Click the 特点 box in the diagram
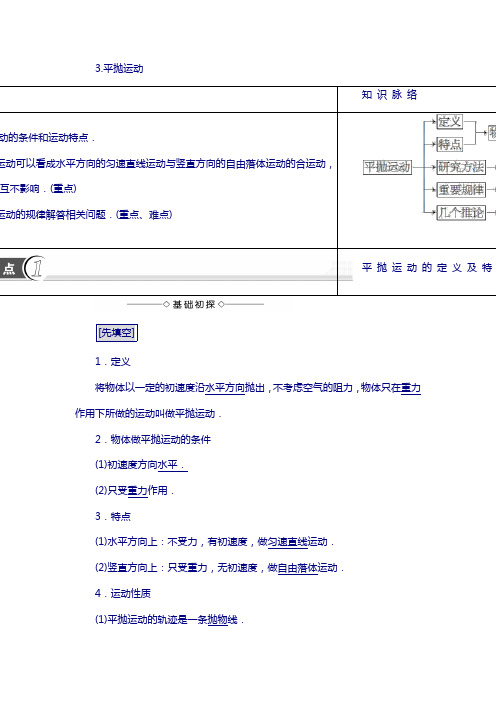 tap(449, 144)
